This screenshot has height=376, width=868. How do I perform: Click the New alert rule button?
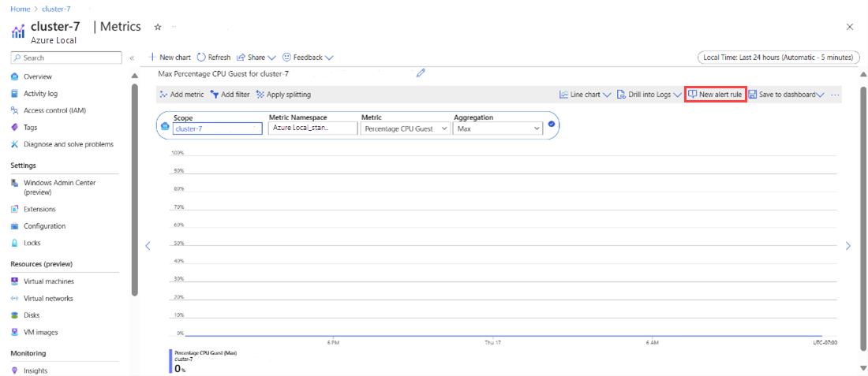coord(715,95)
